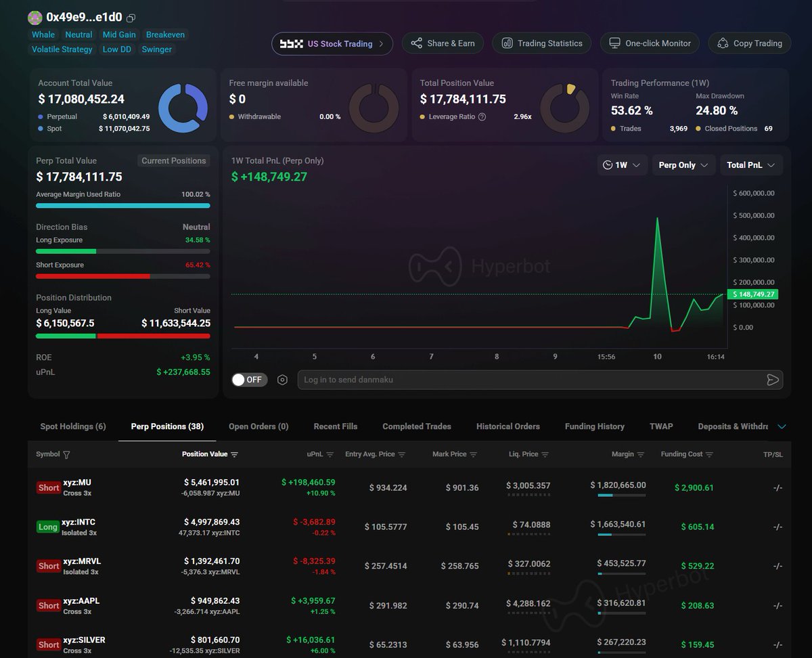Copy the wallet address with the copy icon
The image size is (812, 658).
(x=131, y=18)
